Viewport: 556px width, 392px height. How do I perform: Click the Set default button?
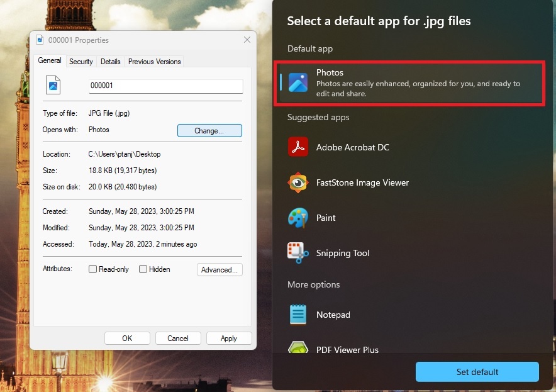477,372
